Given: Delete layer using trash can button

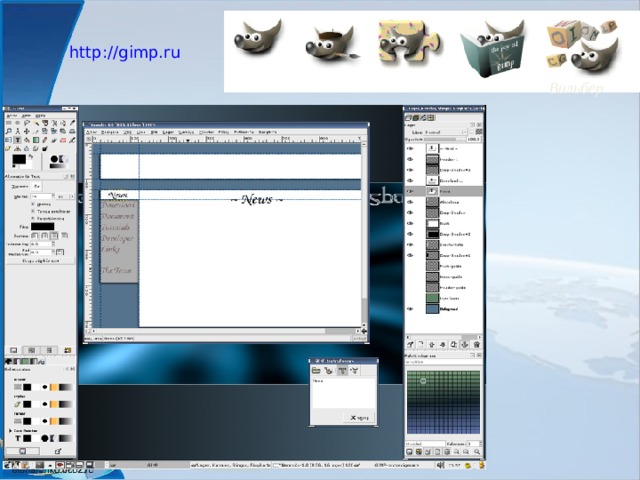Looking at the screenshot, I should [476, 345].
